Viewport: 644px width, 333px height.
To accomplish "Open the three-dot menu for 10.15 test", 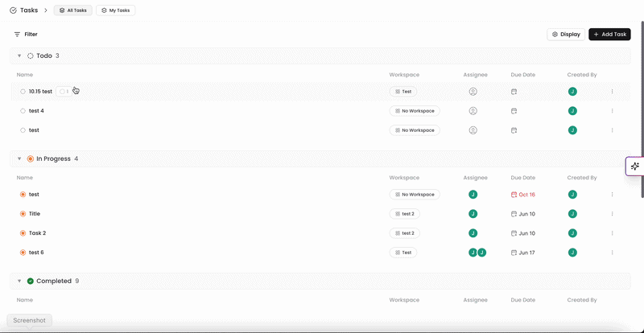I will [x=612, y=92].
